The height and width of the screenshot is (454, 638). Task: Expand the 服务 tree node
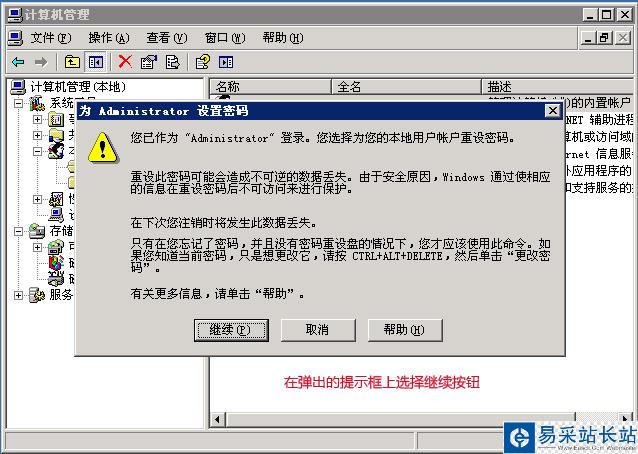[x=18, y=295]
